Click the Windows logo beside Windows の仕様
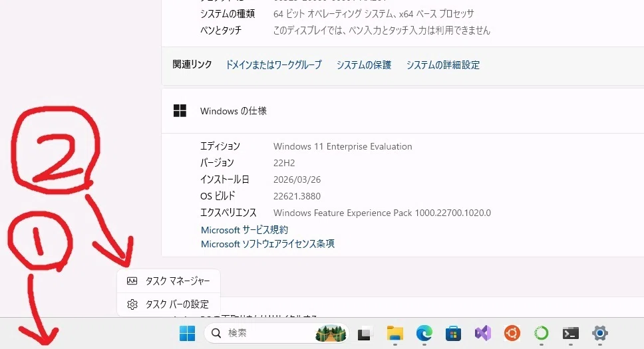The image size is (644, 349). click(180, 111)
